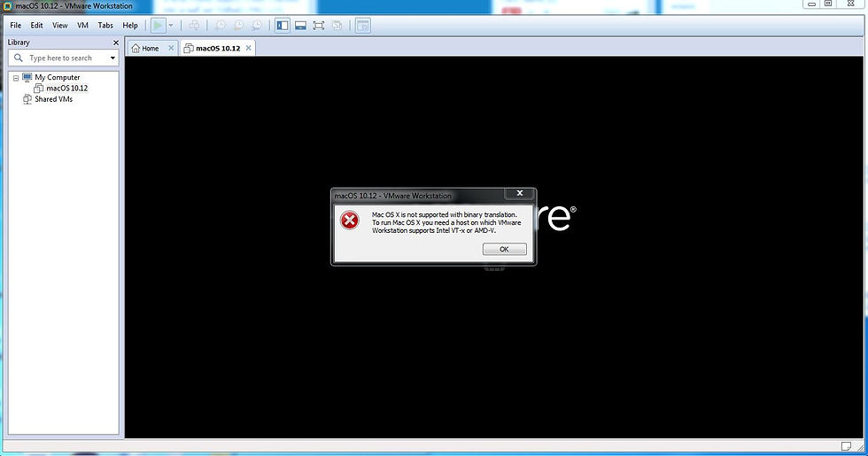
Task: Close the error dialog with X
Action: click(x=520, y=193)
